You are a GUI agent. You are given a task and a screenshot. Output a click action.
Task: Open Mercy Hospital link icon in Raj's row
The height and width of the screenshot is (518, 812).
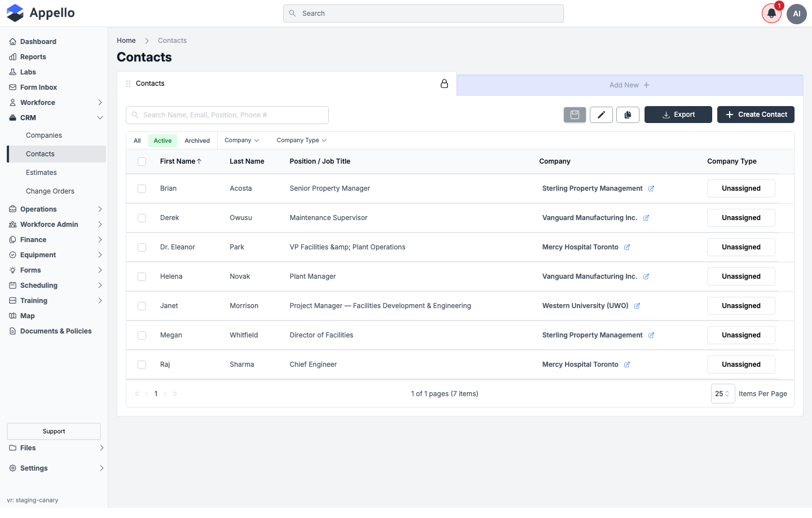pos(627,365)
